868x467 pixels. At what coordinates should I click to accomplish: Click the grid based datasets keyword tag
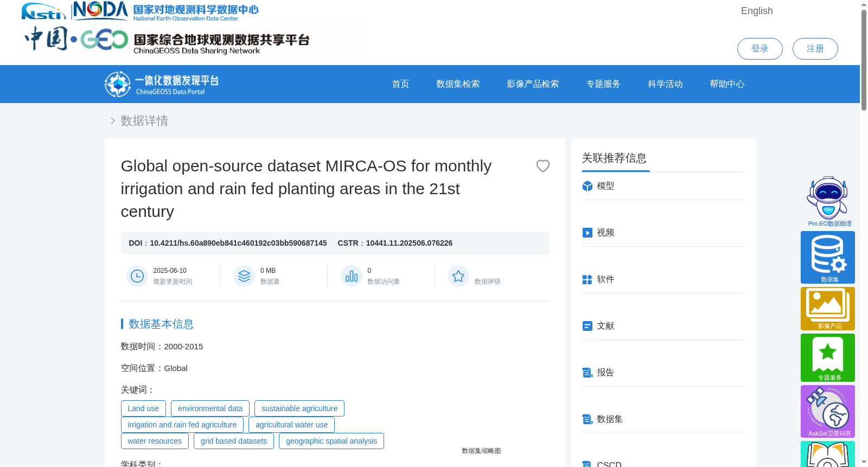234,441
